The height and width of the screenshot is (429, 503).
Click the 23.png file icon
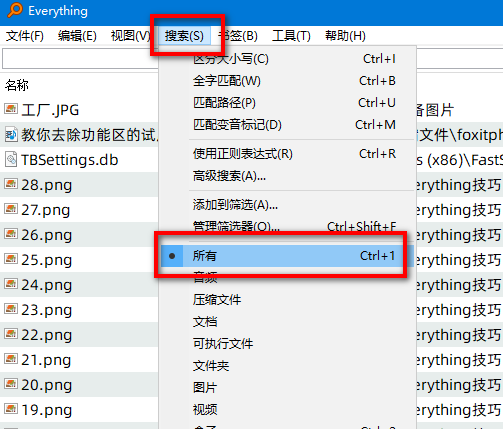click(x=11, y=309)
